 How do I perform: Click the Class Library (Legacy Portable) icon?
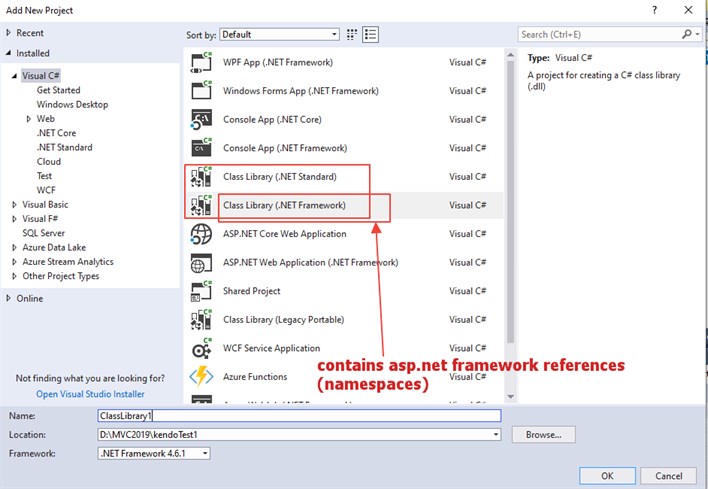pyautogui.click(x=201, y=320)
